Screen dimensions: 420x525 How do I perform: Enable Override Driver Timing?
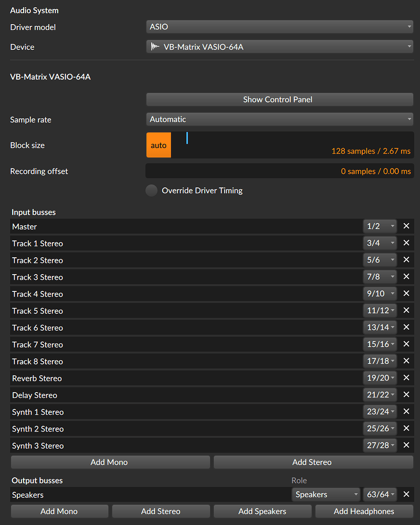point(151,191)
